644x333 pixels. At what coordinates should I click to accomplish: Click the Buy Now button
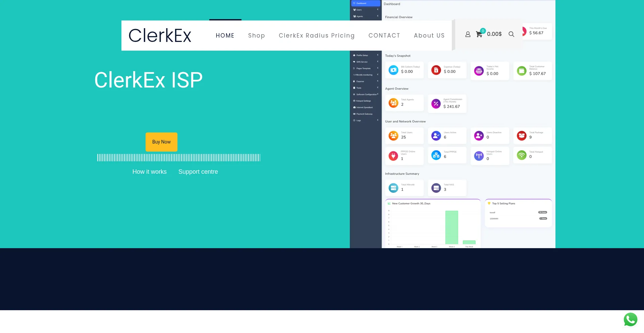point(161,142)
